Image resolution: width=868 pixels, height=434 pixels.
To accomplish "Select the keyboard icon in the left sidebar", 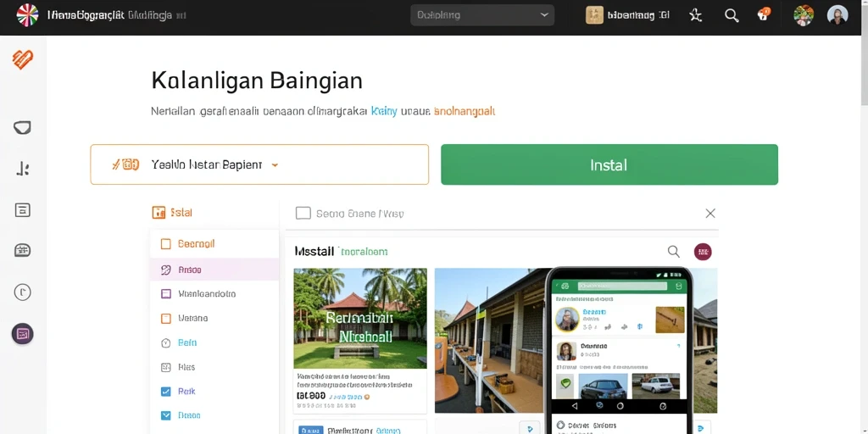I will click(x=23, y=250).
